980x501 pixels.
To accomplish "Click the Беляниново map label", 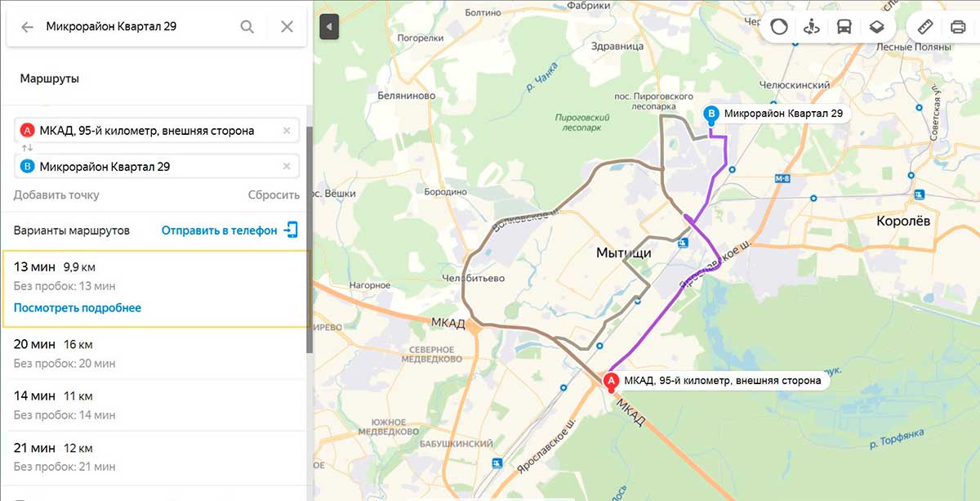I will [406, 96].
